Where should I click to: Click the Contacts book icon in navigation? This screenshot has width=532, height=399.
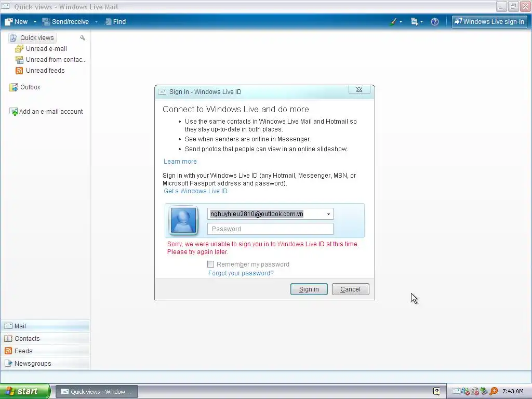(x=8, y=339)
